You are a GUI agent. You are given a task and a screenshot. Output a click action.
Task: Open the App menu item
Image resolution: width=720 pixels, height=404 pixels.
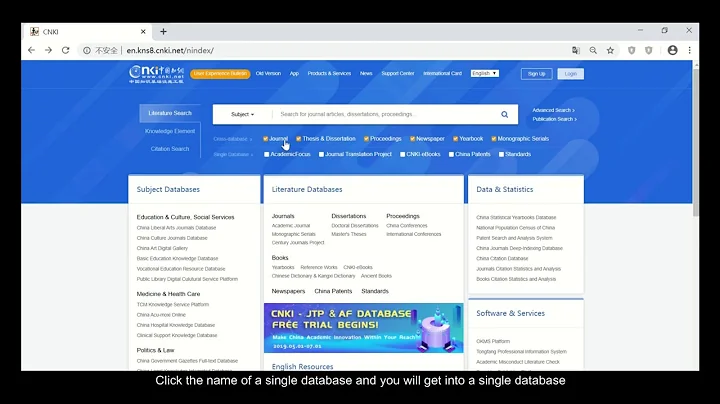[294, 73]
